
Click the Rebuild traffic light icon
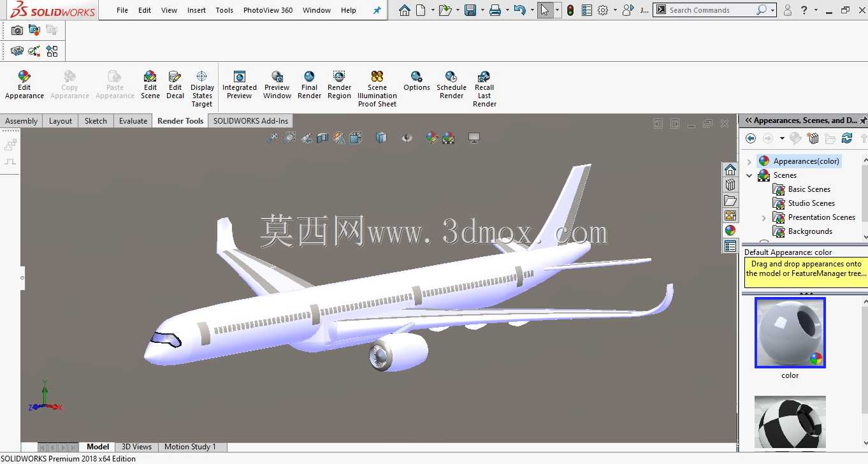570,10
